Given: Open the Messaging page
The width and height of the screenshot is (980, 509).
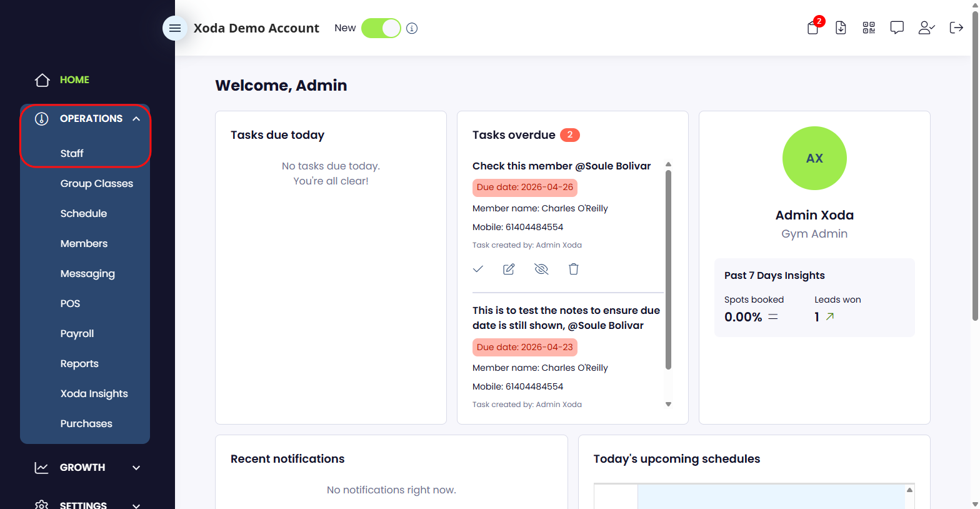Looking at the screenshot, I should tap(87, 273).
